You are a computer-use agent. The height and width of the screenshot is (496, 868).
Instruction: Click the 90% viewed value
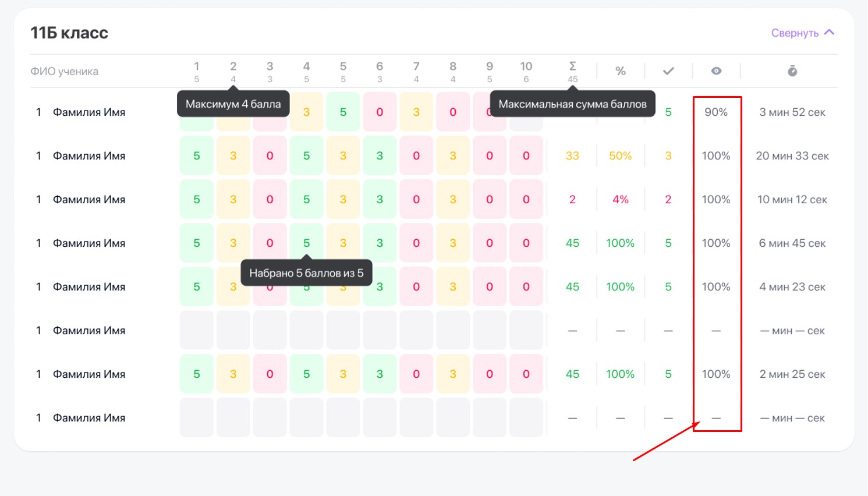point(716,112)
